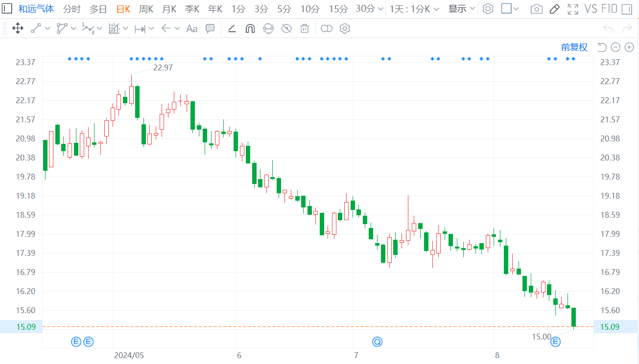The height and width of the screenshot is (364, 639).
Task: Toggle the left sidebar panel icon
Action: 7,9
